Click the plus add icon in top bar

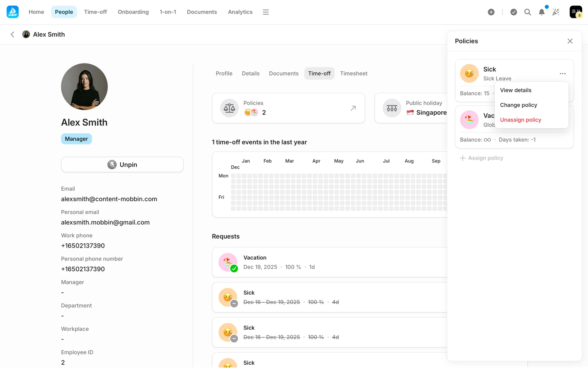(x=491, y=12)
